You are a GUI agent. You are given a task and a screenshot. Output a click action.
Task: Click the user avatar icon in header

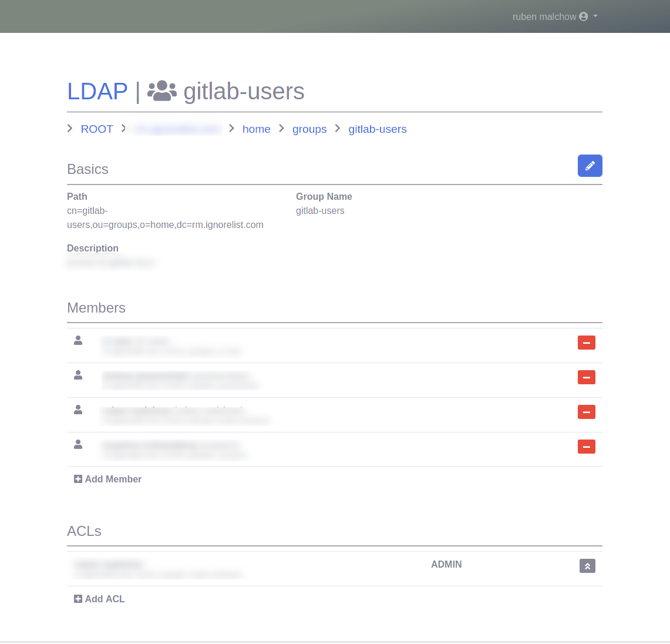[x=583, y=16]
